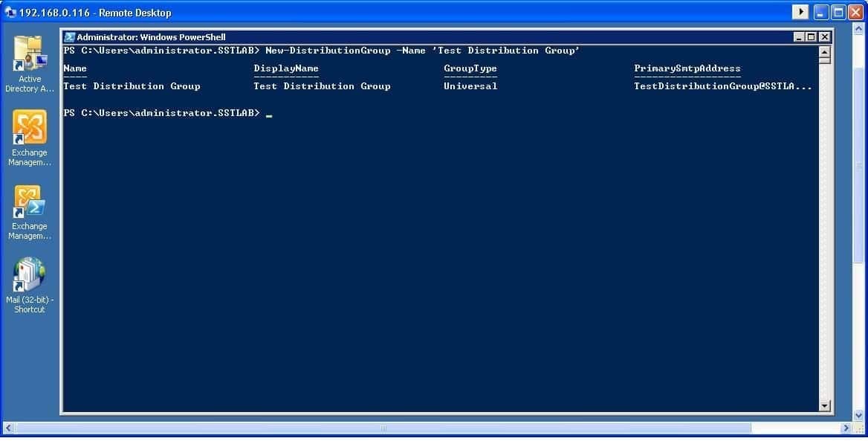Screen dimensions: 868x441
Task: Click the left arrow of the horizontal scrollbar
Action: click(9, 428)
